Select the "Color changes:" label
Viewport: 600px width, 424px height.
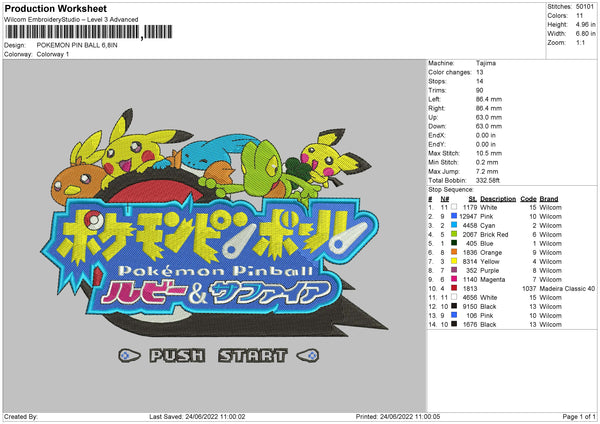pyautogui.click(x=450, y=72)
